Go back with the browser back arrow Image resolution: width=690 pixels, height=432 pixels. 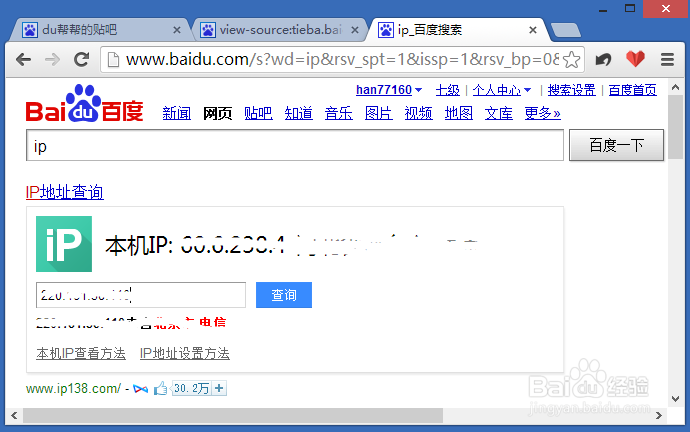tap(23, 59)
